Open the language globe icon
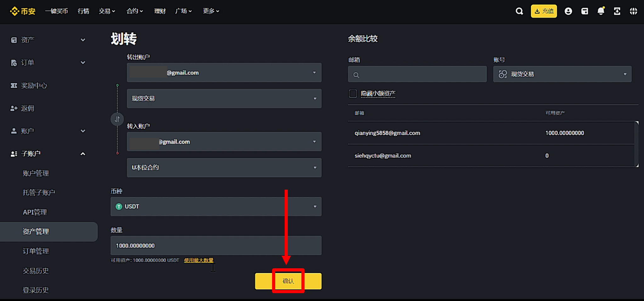Screen dimensions: 644x301 [633, 11]
